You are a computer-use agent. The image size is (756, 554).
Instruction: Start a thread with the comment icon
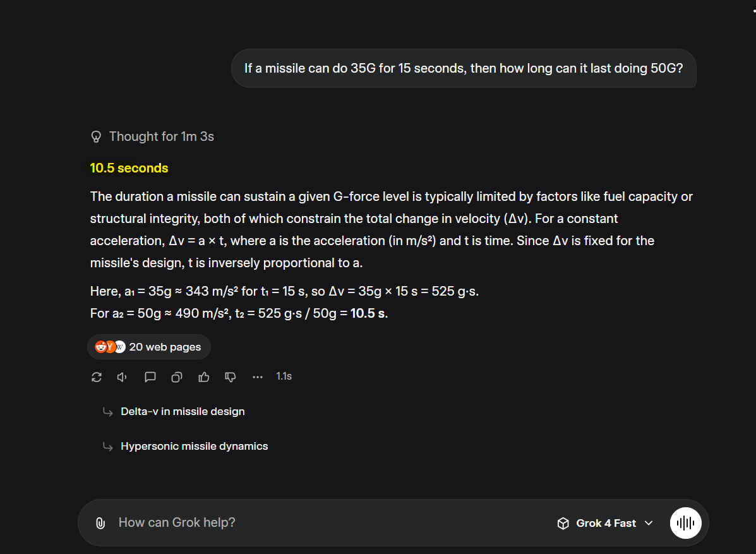tap(150, 377)
